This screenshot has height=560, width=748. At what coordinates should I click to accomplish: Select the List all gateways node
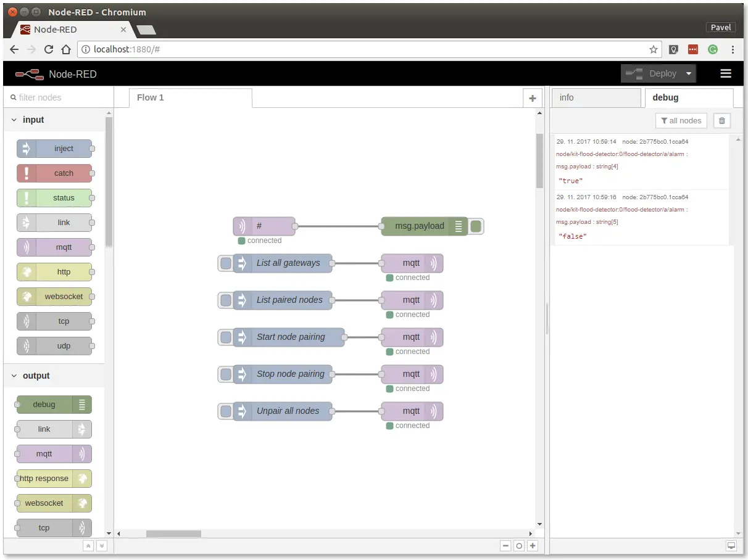[x=283, y=263]
